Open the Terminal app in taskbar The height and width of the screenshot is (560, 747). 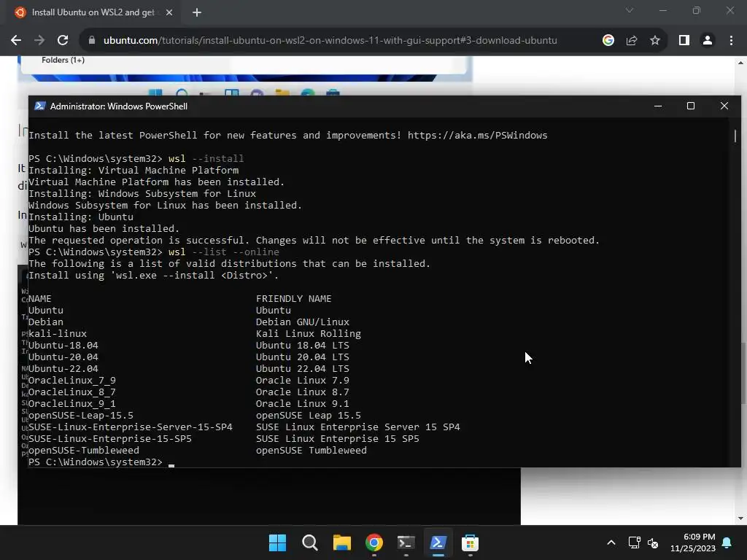pyautogui.click(x=406, y=542)
